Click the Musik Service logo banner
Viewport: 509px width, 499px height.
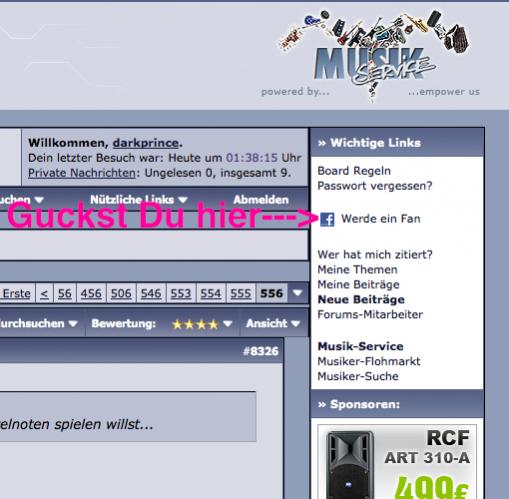click(371, 55)
